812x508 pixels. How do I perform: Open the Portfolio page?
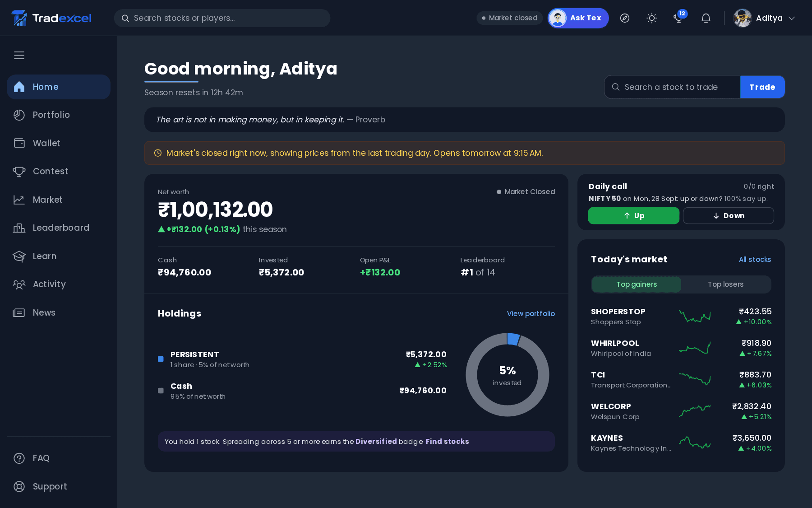pyautogui.click(x=59, y=115)
